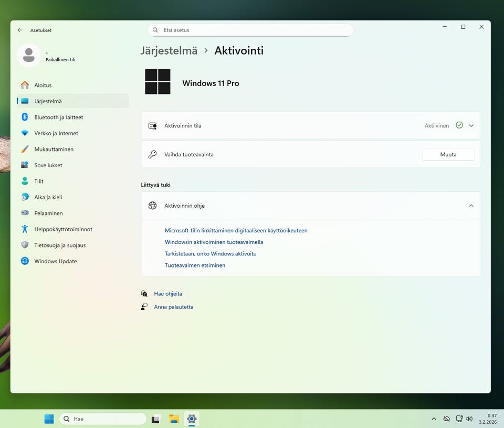The image size is (504, 428).
Task: Expand the Aktivoinnin tila section
Action: pyautogui.click(x=471, y=126)
